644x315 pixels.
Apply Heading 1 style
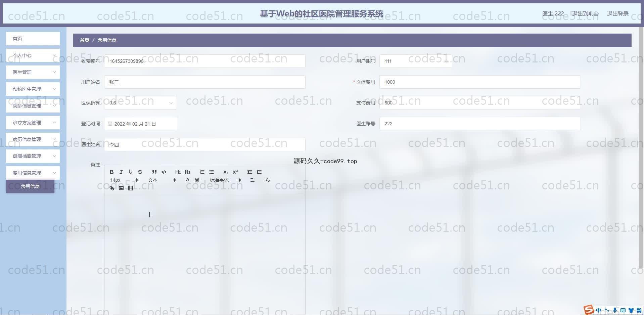[178, 172]
